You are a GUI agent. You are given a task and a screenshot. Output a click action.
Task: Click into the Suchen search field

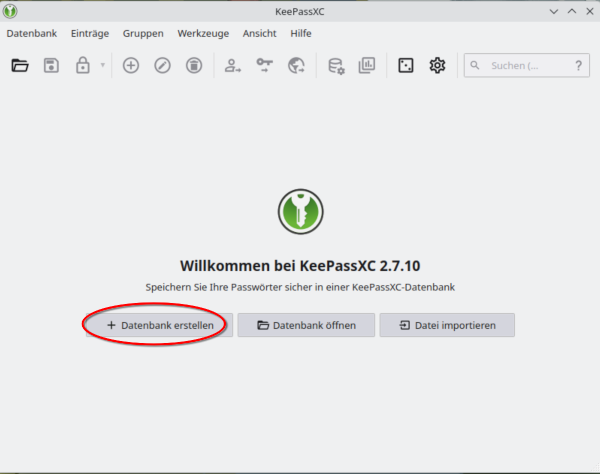[x=525, y=66]
